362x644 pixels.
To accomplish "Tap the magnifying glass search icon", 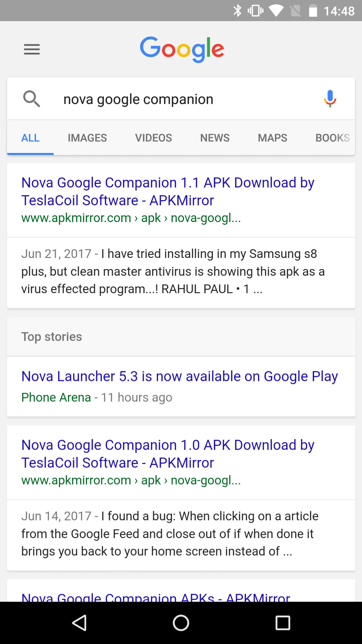I will tap(32, 99).
